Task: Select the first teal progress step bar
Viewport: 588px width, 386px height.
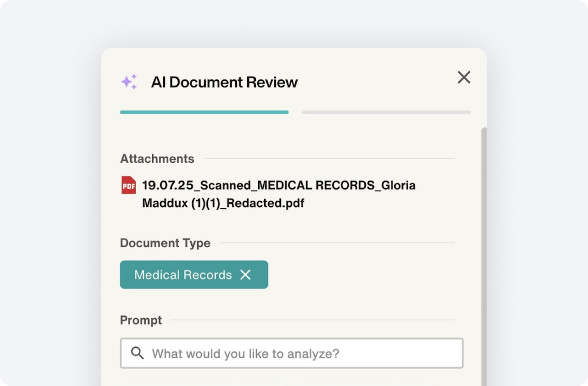Action: tap(204, 112)
